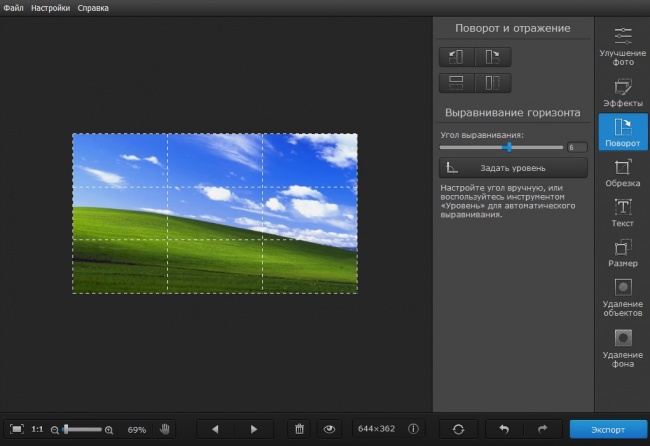Click the zoom in magnifier
This screenshot has height=446, width=650.
tap(109, 430)
